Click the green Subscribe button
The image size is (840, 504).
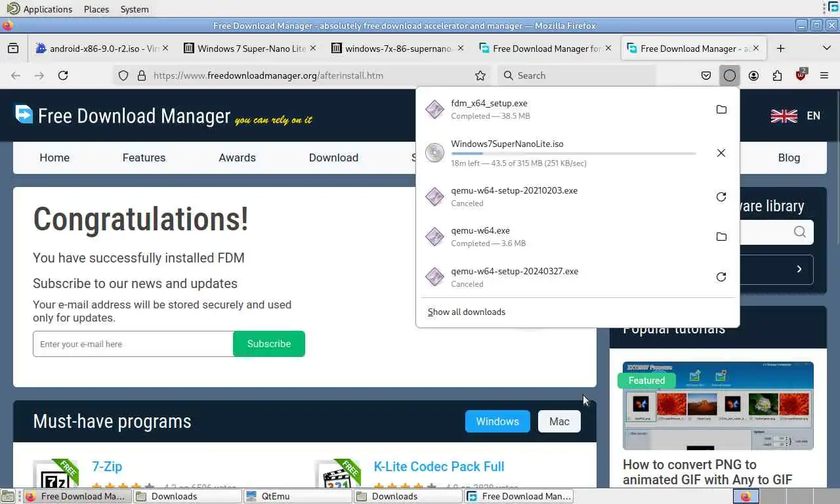click(269, 344)
